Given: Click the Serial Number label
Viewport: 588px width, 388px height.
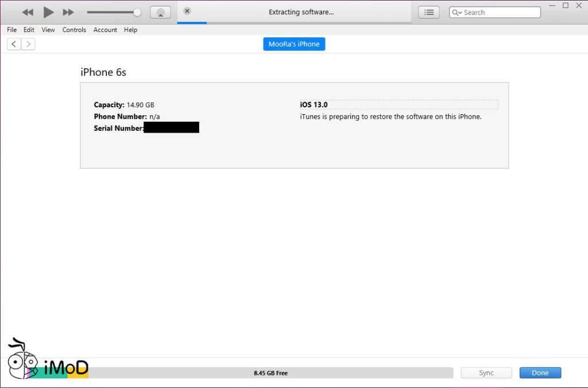Looking at the screenshot, I should pos(118,128).
